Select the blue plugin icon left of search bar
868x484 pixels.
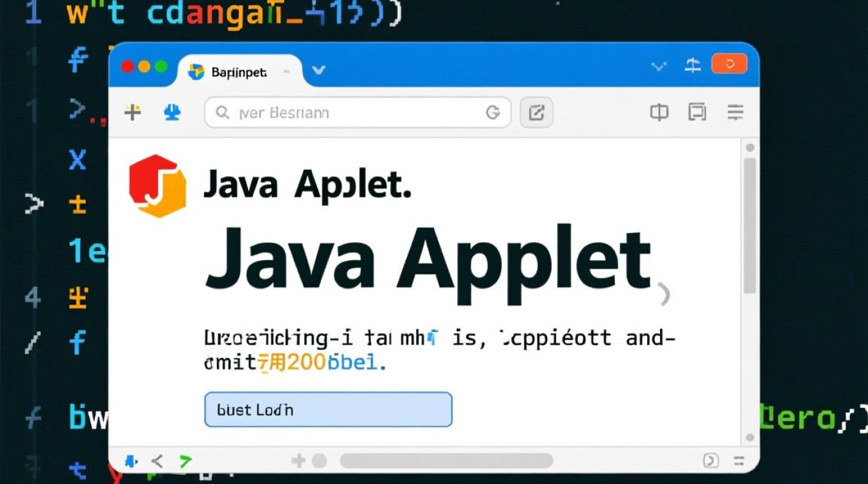pyautogui.click(x=171, y=112)
